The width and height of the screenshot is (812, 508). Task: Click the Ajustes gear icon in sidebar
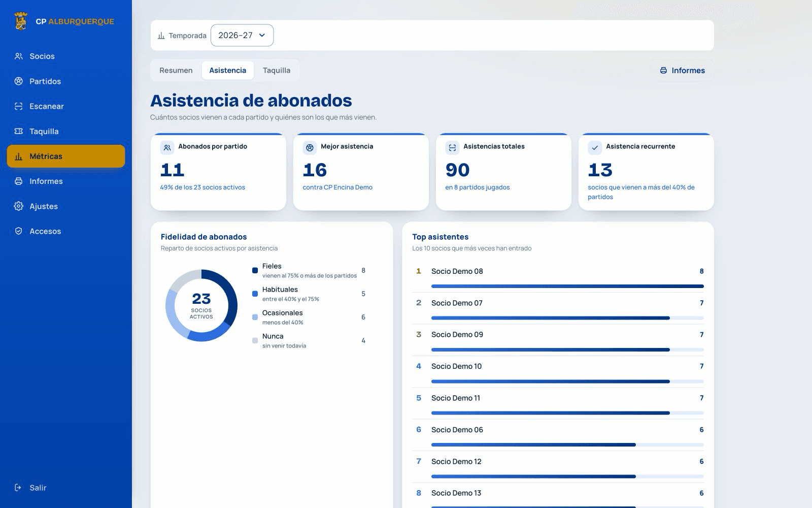coord(19,206)
